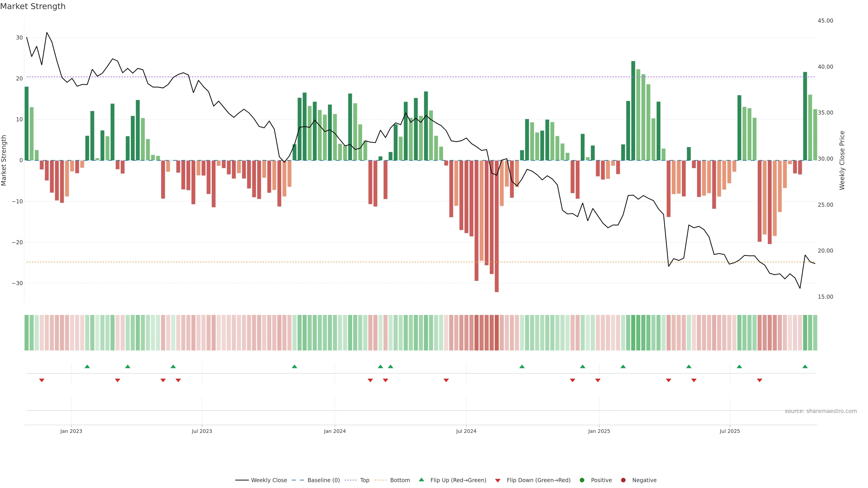Click the Weekly Close Price axis title
Image resolution: width=868 pixels, height=488 pixels.
pos(842,160)
